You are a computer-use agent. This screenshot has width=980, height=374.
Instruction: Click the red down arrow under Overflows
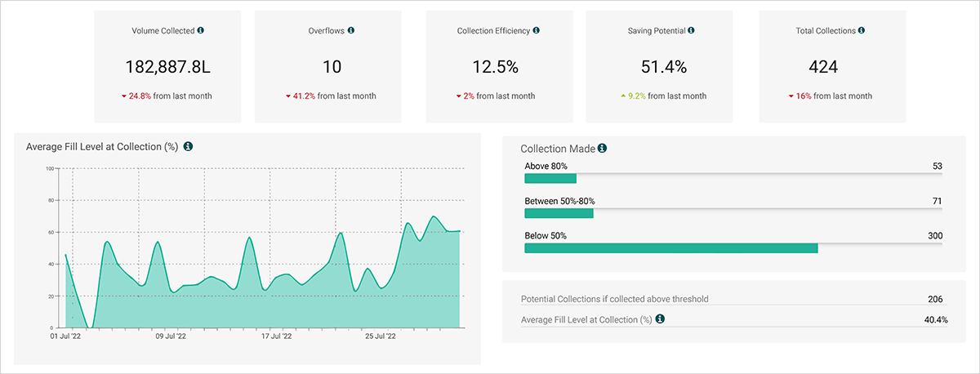(288, 96)
